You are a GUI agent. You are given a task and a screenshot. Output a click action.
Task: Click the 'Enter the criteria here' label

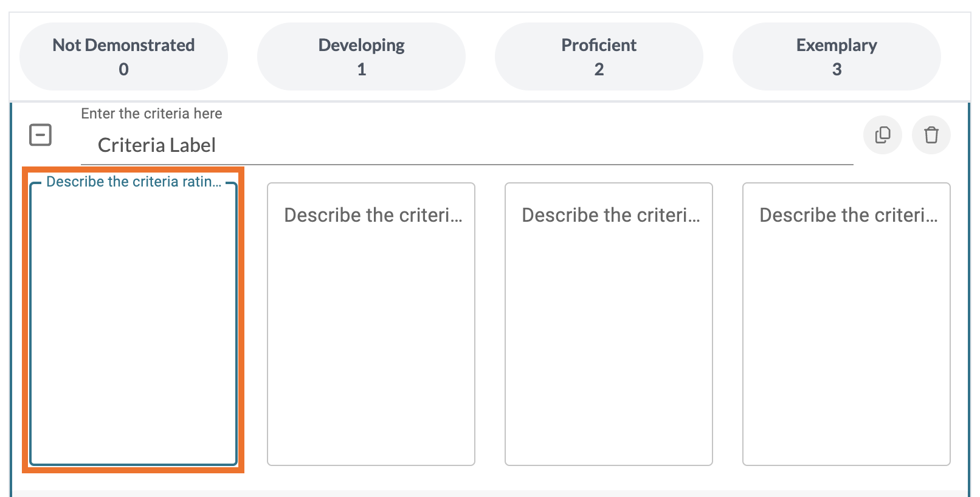pyautogui.click(x=151, y=114)
